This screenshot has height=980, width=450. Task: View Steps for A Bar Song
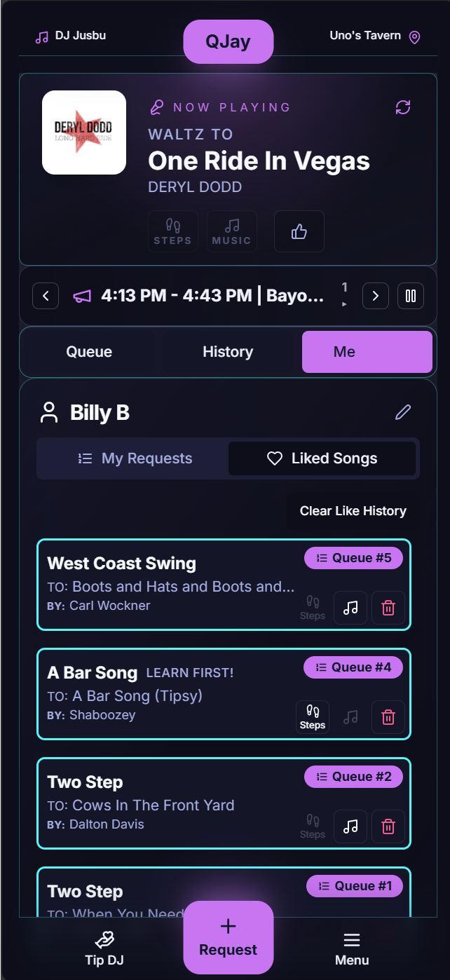tap(313, 716)
